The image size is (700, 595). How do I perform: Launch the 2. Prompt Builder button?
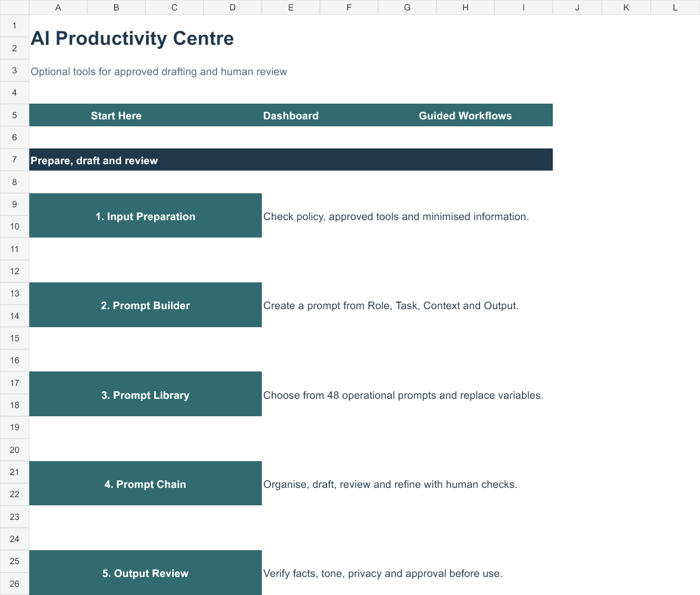coord(145,305)
